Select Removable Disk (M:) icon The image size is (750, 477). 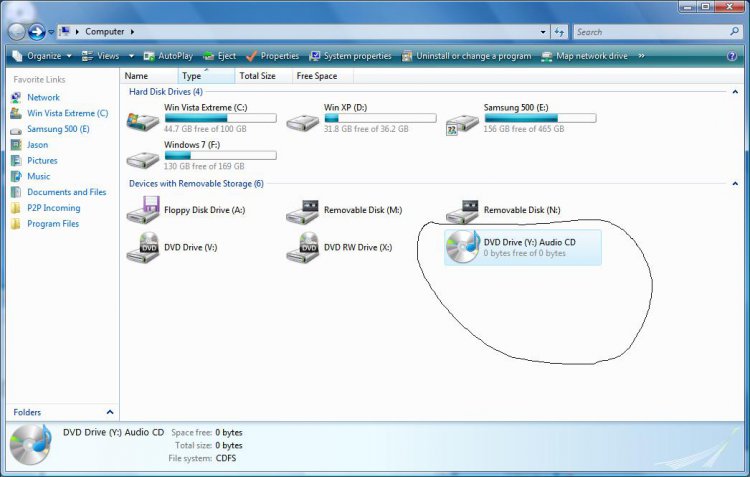click(302, 211)
